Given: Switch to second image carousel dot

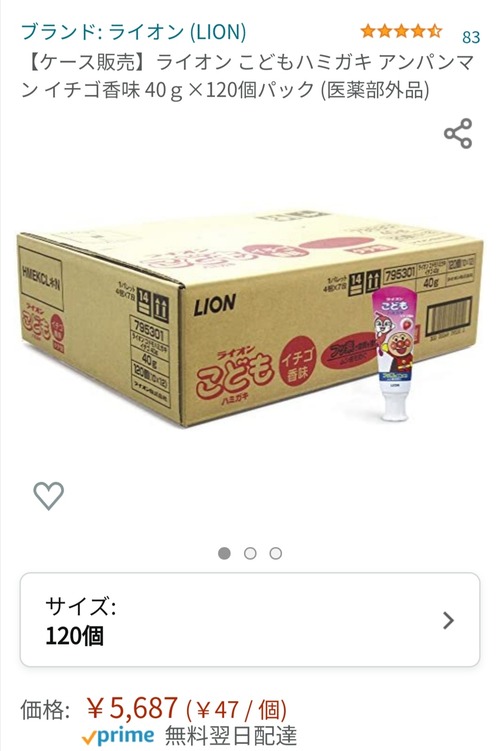Looking at the screenshot, I should point(250,553).
